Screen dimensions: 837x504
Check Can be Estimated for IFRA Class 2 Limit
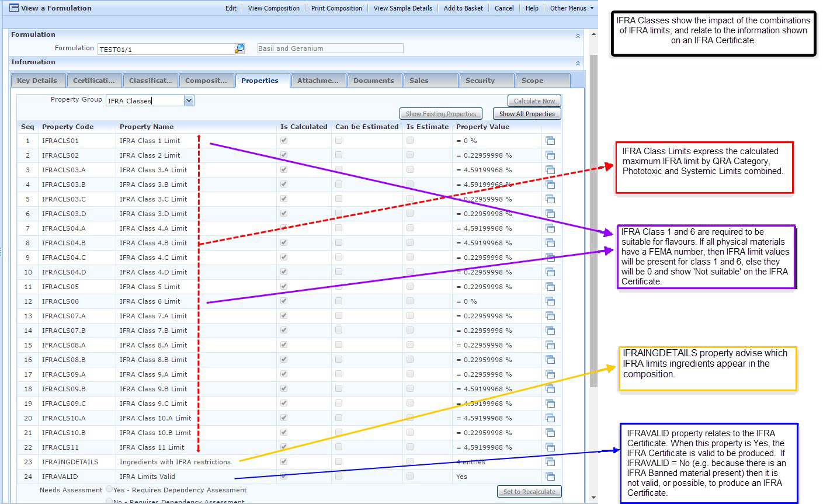[x=338, y=155]
